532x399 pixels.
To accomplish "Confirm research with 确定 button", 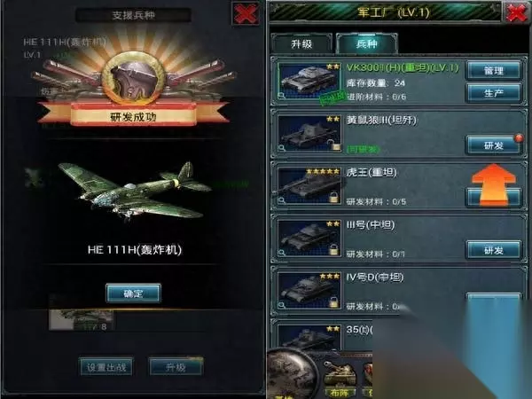I will [133, 293].
